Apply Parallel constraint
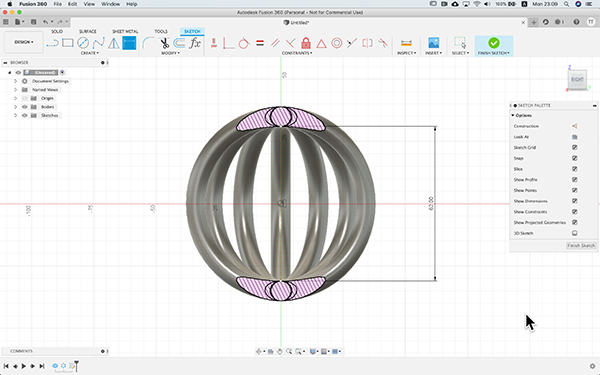Screen dimensions: 600x375 [x=275, y=43]
